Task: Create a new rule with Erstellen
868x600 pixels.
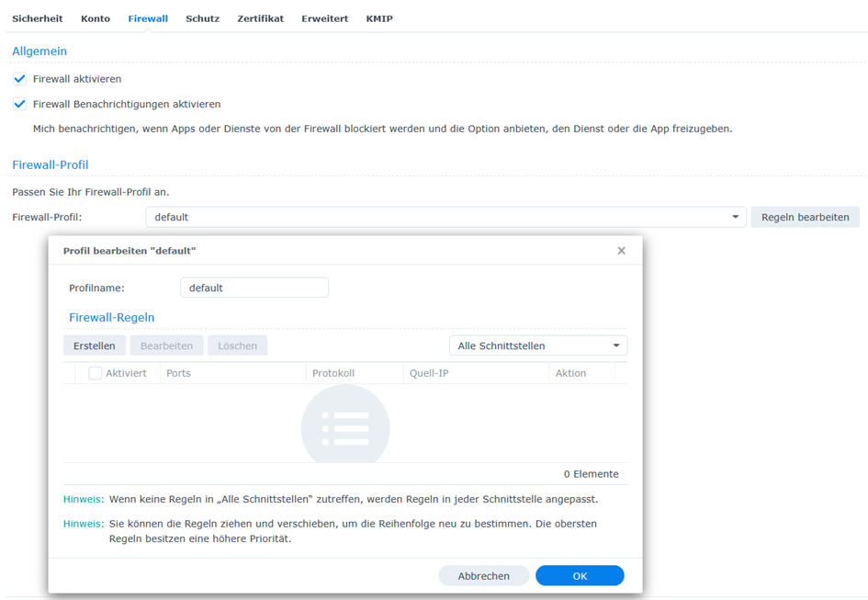Action: [95, 345]
